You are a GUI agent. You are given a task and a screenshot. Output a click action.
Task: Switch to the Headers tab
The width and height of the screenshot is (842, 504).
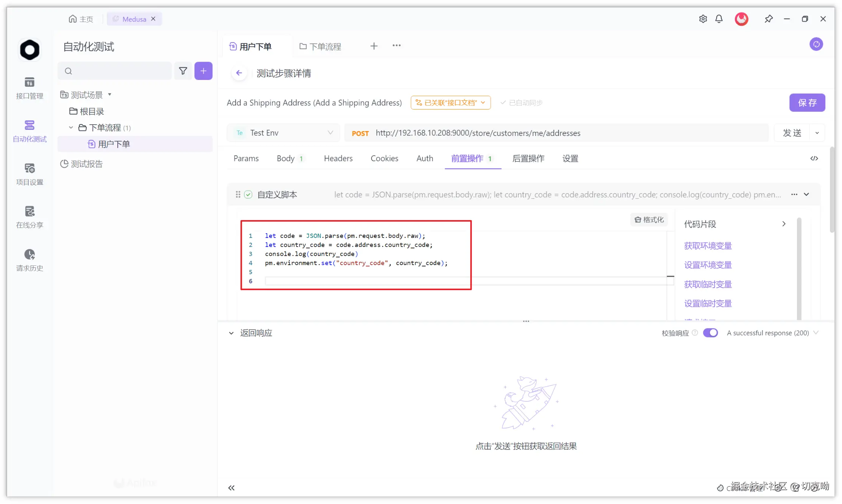click(338, 158)
